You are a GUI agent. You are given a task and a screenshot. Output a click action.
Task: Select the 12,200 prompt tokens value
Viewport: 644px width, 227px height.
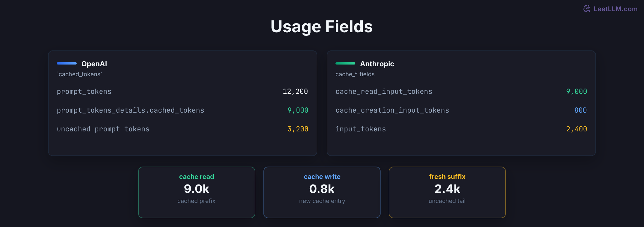(x=295, y=92)
